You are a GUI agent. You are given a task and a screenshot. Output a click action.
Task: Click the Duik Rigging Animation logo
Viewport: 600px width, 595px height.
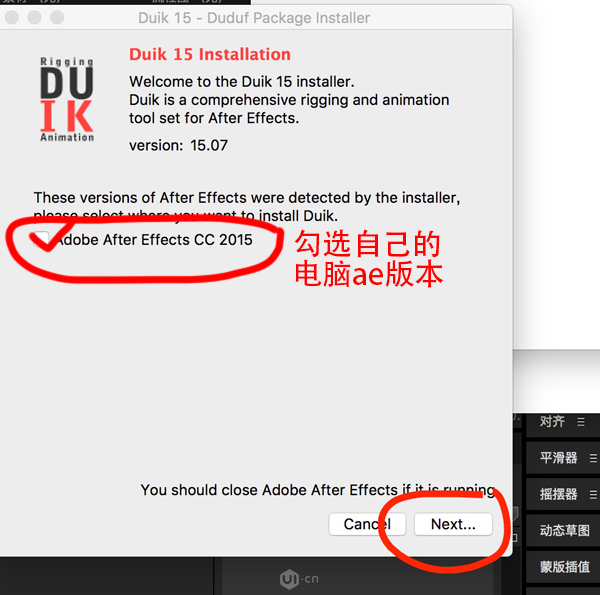(67, 99)
